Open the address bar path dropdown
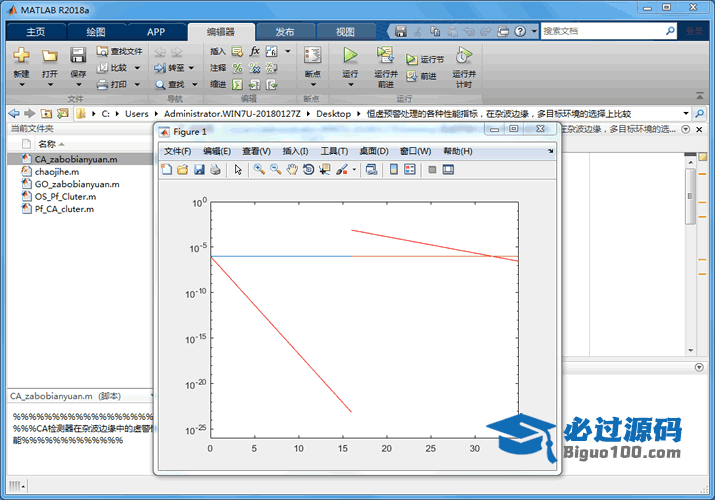715x500 pixels. 686,113
